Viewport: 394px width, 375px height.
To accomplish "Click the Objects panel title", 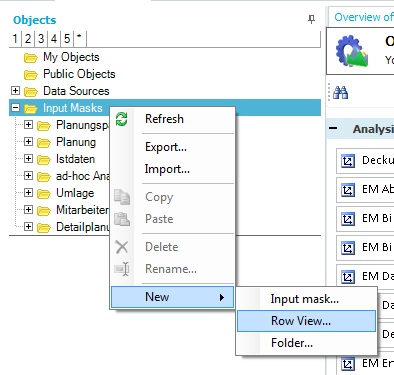I will 35,20.
